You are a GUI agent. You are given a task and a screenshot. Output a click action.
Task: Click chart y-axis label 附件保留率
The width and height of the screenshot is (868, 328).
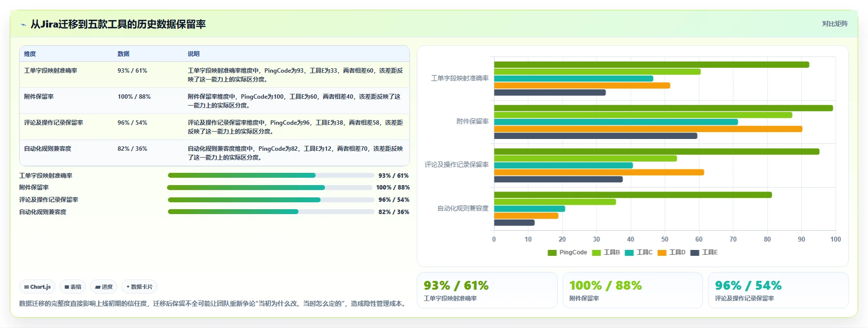pos(472,121)
